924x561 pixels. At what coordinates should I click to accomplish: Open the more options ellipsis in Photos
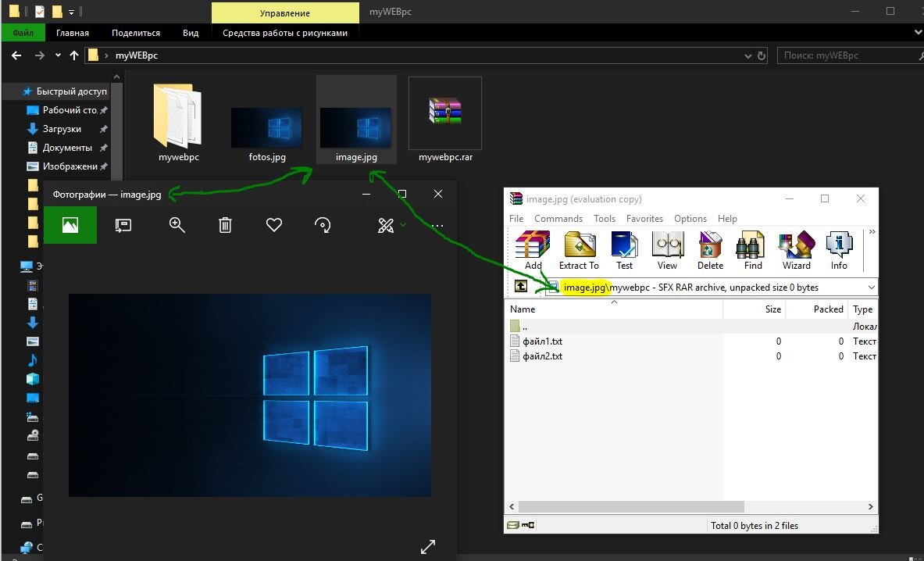[x=437, y=226]
